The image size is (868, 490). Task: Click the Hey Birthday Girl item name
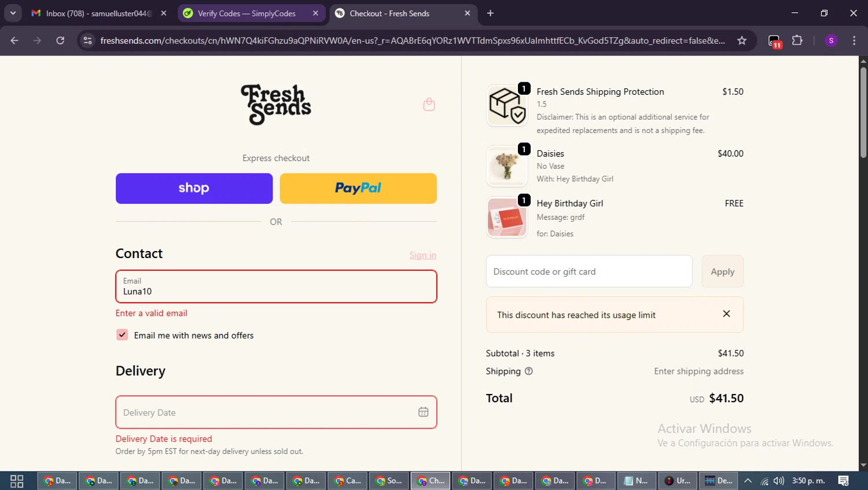[570, 203]
